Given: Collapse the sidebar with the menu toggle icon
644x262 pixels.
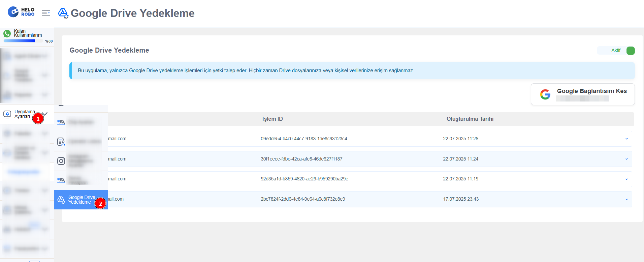Looking at the screenshot, I should coord(46,13).
